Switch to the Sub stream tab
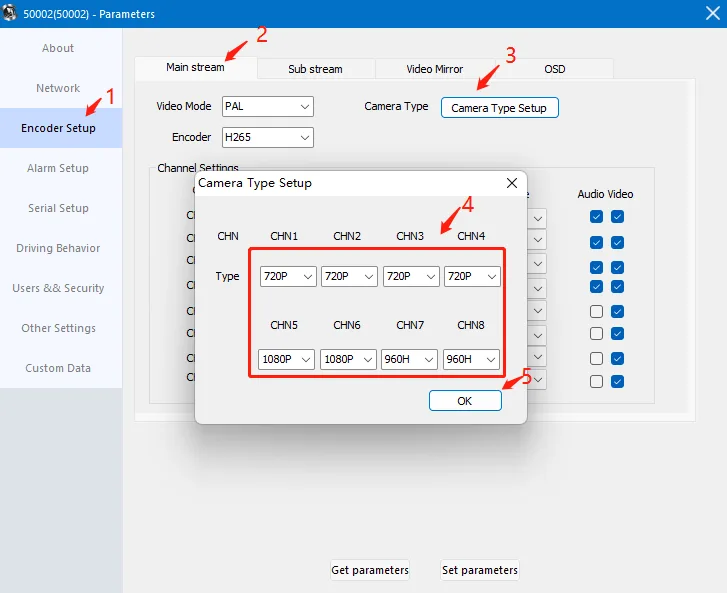The image size is (727, 593). [315, 69]
